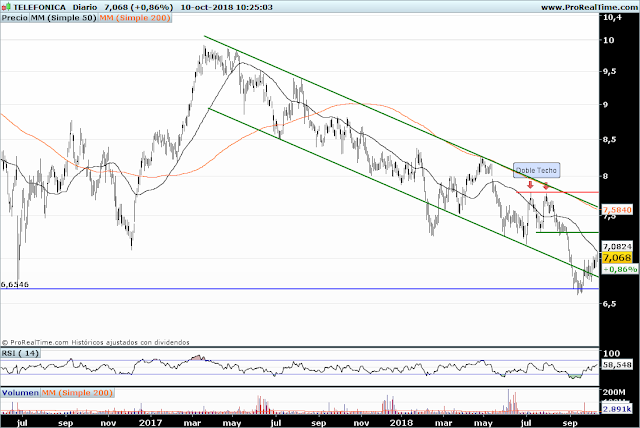Click the 58,548 RSI value tag
The image size is (640, 428).
[617, 365]
